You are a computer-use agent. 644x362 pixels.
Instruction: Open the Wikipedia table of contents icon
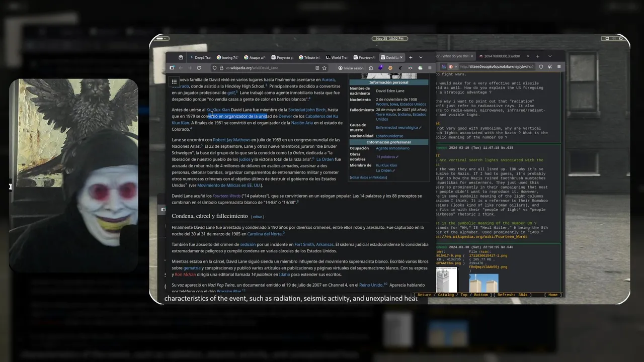(x=174, y=81)
